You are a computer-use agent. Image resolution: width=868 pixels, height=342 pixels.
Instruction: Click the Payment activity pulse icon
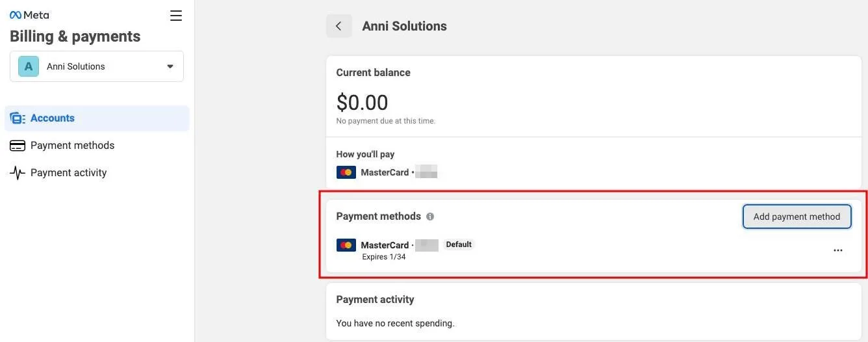click(x=18, y=173)
